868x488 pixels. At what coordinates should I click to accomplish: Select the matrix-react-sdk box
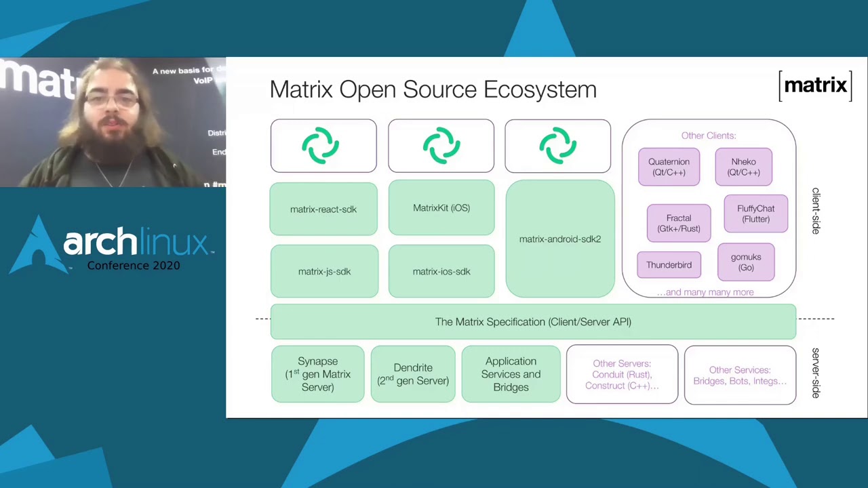(323, 209)
